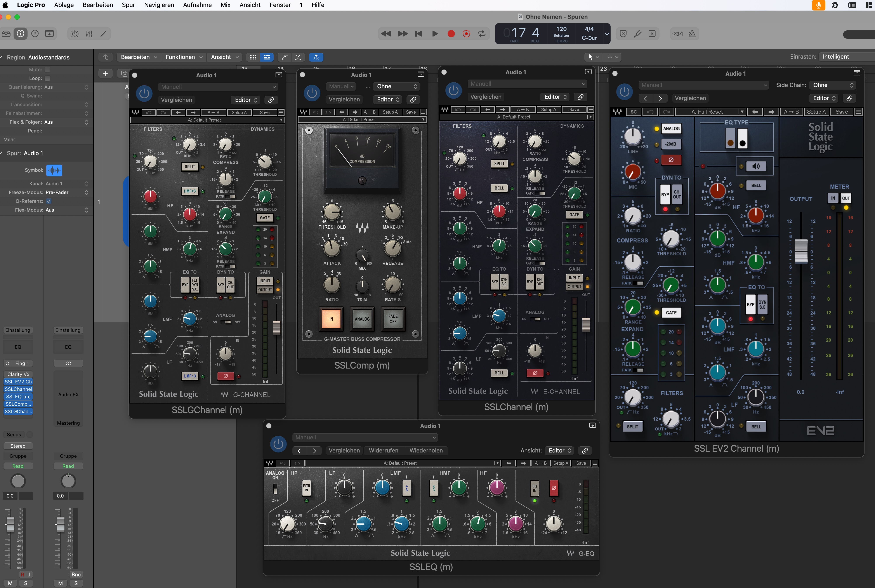Bypass SSLComp plugin with its power button

point(312,93)
